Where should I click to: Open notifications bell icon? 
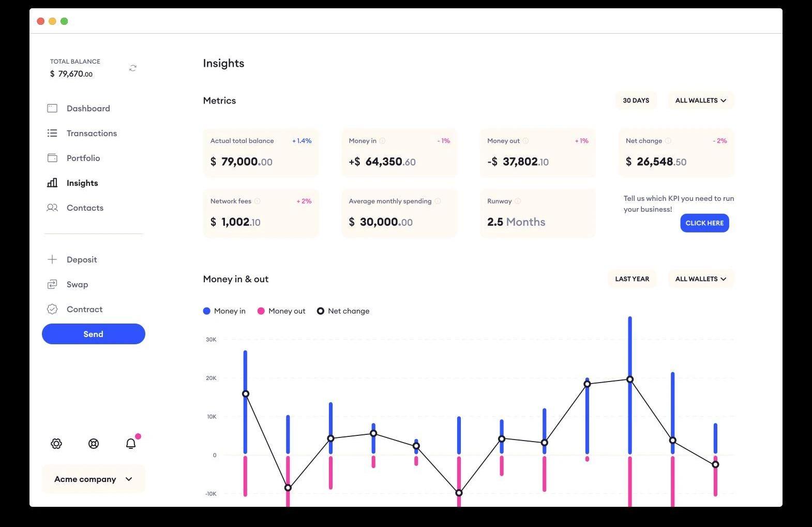pos(131,444)
